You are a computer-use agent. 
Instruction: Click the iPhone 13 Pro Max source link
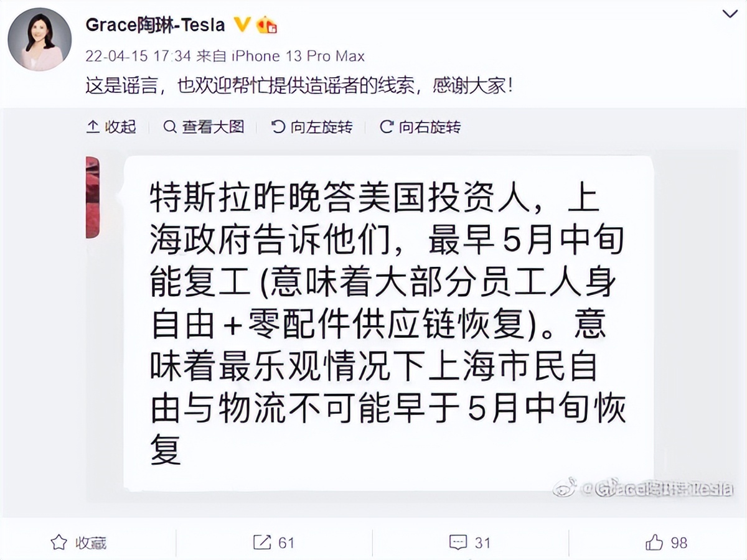298,56
